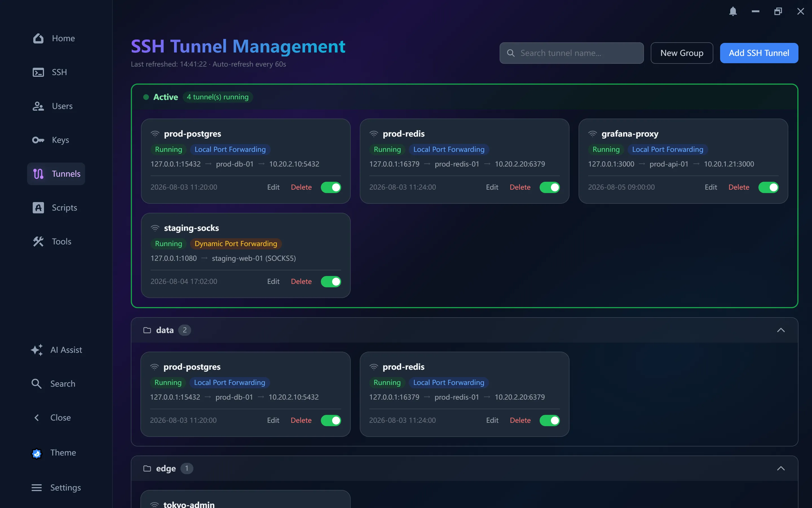The image size is (812, 508).
Task: Delete the staging-socks tunnel
Action: [x=301, y=282]
